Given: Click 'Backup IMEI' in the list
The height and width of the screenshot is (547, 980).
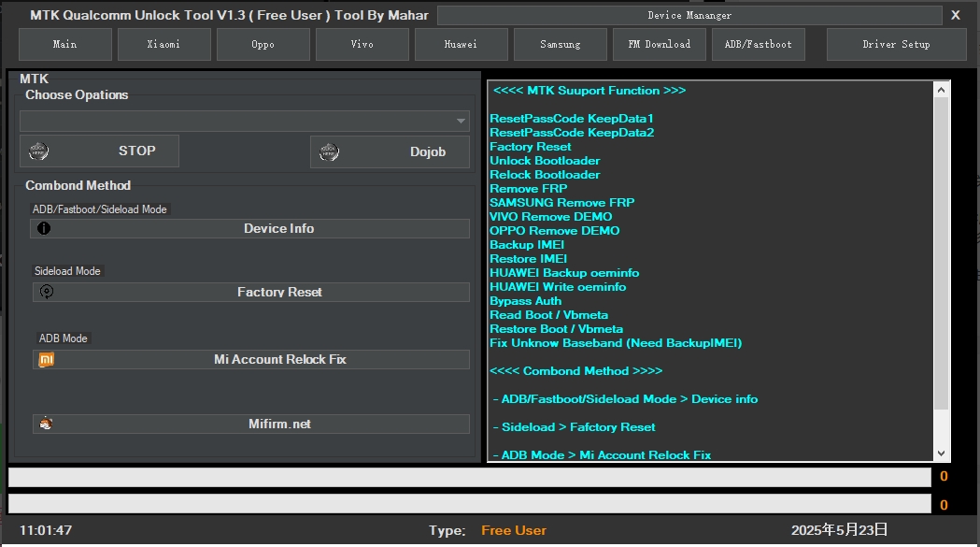Looking at the screenshot, I should 527,245.
